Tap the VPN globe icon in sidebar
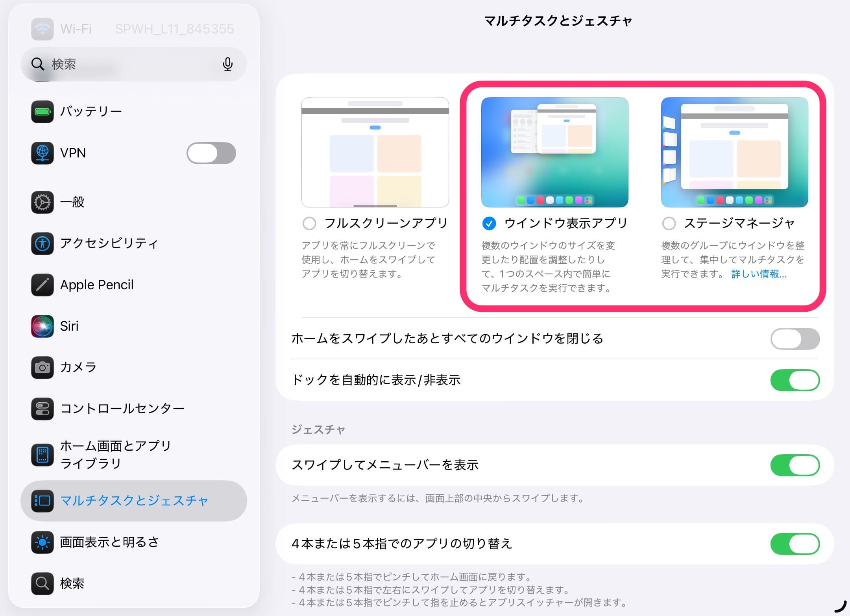The width and height of the screenshot is (850, 616). click(42, 153)
